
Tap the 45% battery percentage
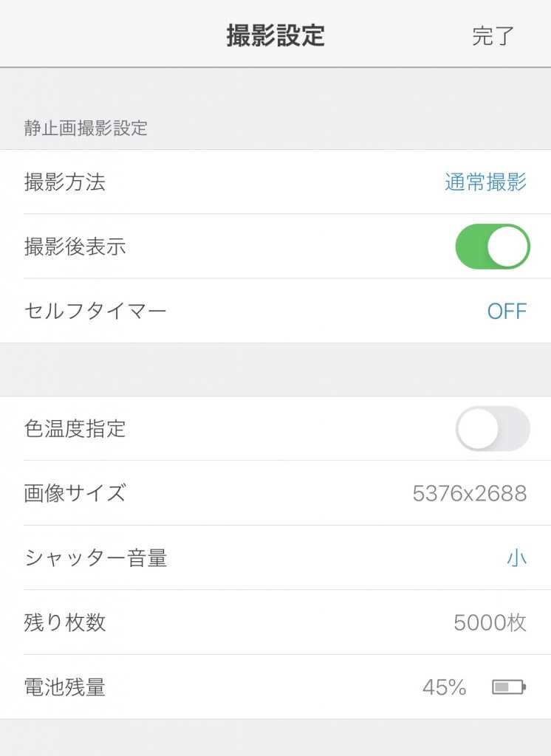pos(445,687)
